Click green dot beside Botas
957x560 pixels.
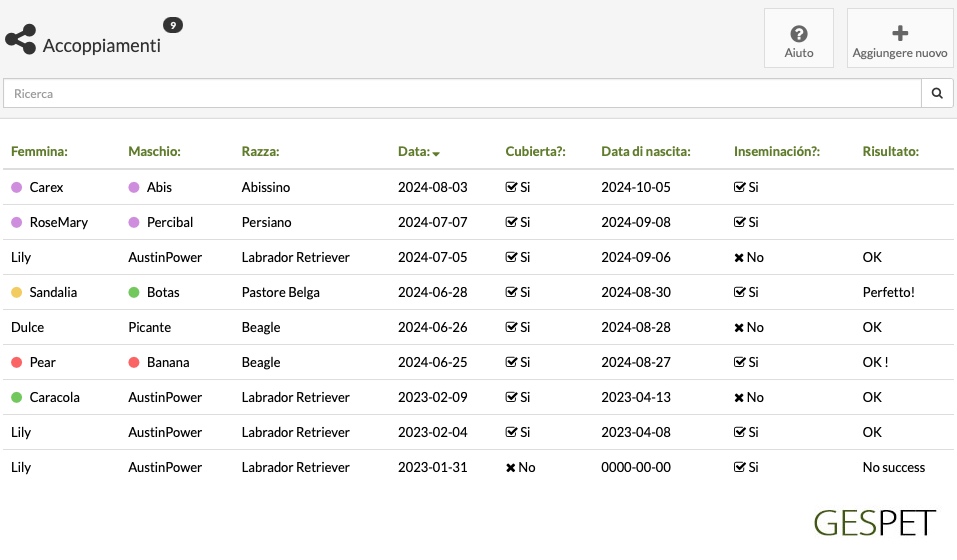pyautogui.click(x=134, y=292)
